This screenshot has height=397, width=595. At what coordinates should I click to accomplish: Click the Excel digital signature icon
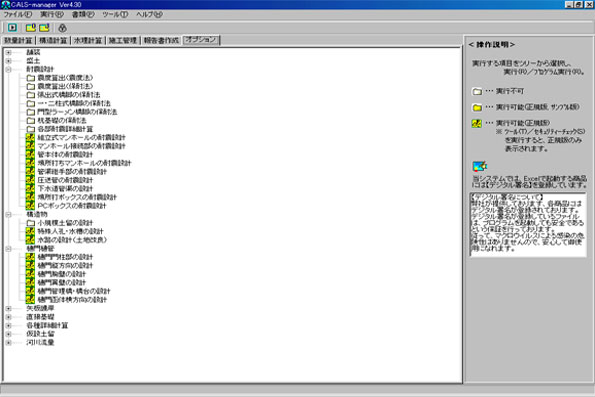[480, 166]
